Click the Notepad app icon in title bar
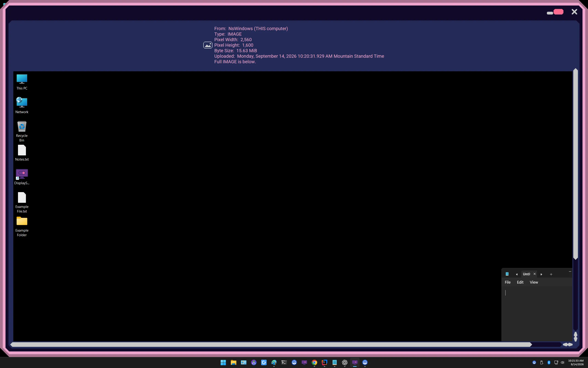 (x=507, y=274)
